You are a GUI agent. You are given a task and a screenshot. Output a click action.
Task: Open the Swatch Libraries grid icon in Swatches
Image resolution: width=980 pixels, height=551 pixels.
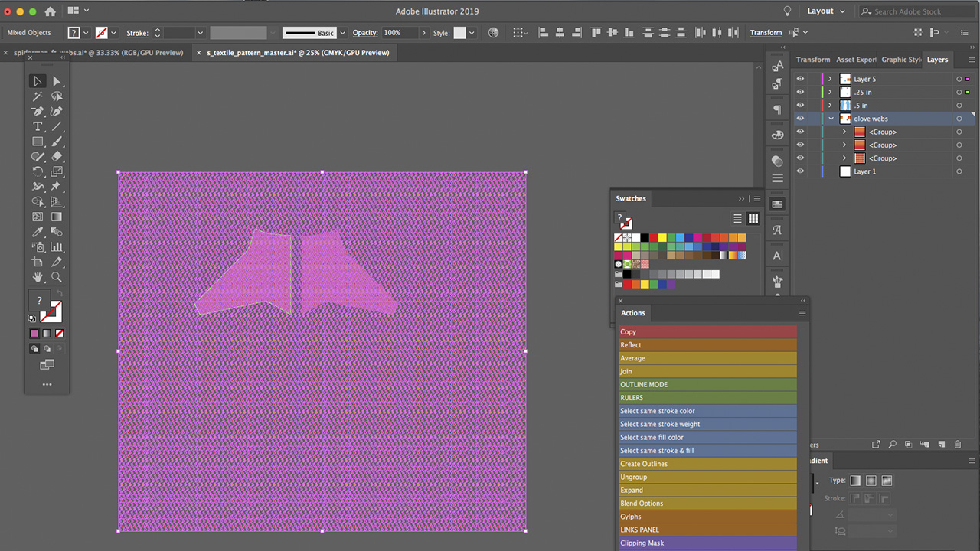(753, 218)
